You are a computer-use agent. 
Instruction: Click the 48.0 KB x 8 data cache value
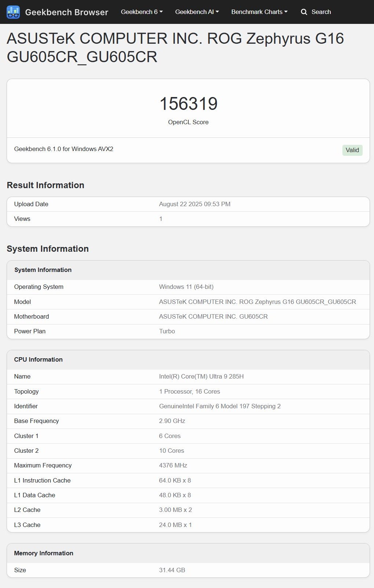pyautogui.click(x=175, y=495)
